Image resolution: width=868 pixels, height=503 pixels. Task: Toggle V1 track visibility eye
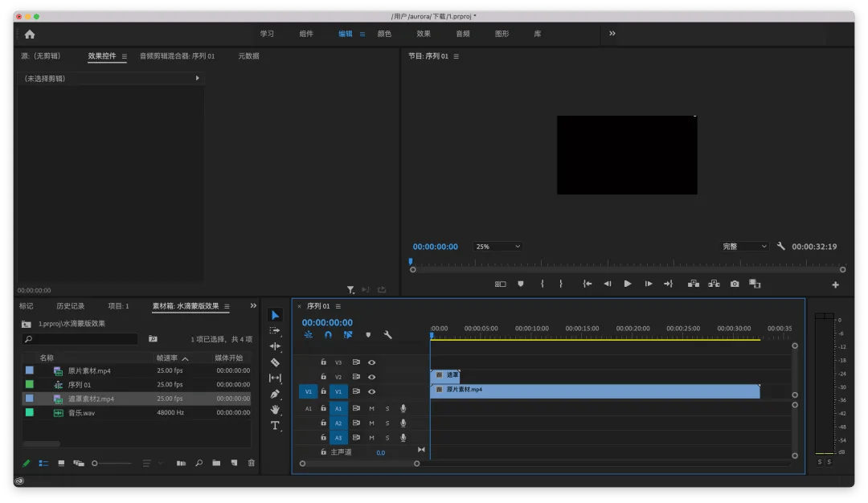tap(372, 392)
